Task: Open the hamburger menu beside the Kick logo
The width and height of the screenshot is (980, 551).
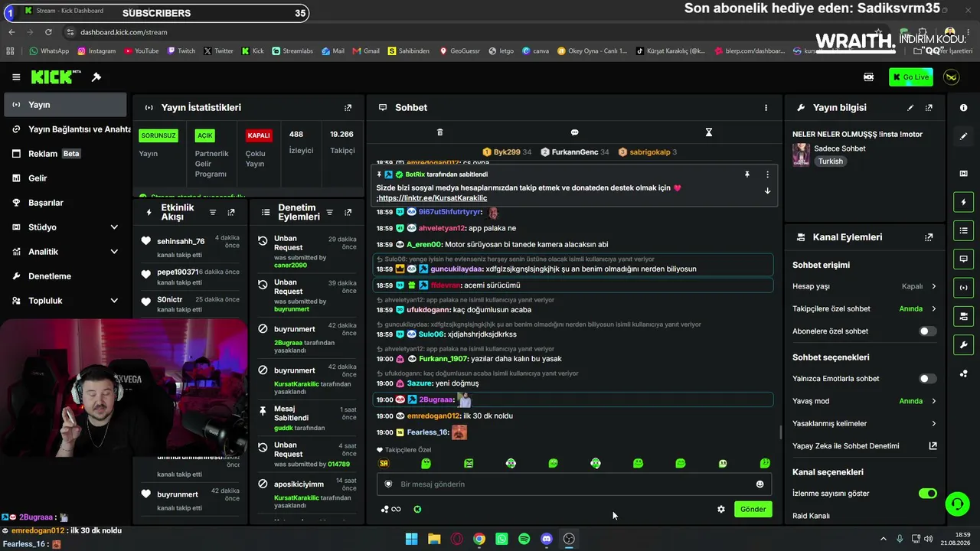Action: (x=16, y=77)
